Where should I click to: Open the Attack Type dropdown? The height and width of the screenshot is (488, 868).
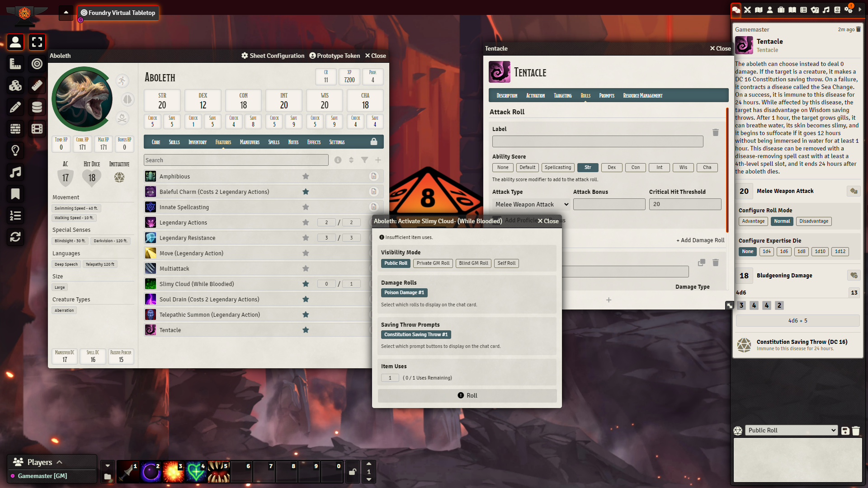[x=531, y=205]
